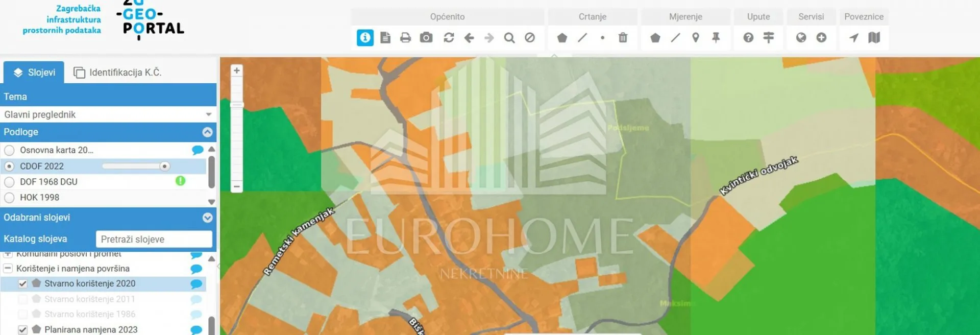This screenshot has height=335, width=980.
Task: Click Zagrebačka infrastruktura prostornih podataka text
Action: (62, 19)
